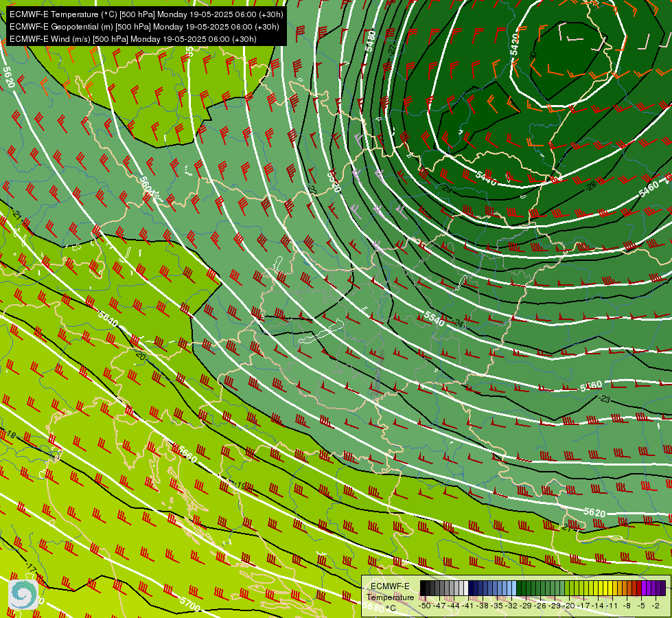Click the 5440 geopotential contour label
The image size is (672, 618).
point(486,178)
